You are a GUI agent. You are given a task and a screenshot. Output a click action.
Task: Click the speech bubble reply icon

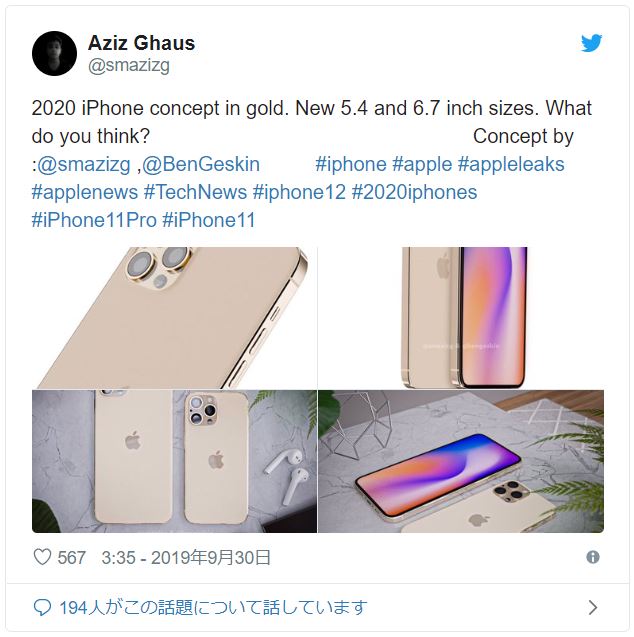(42, 608)
